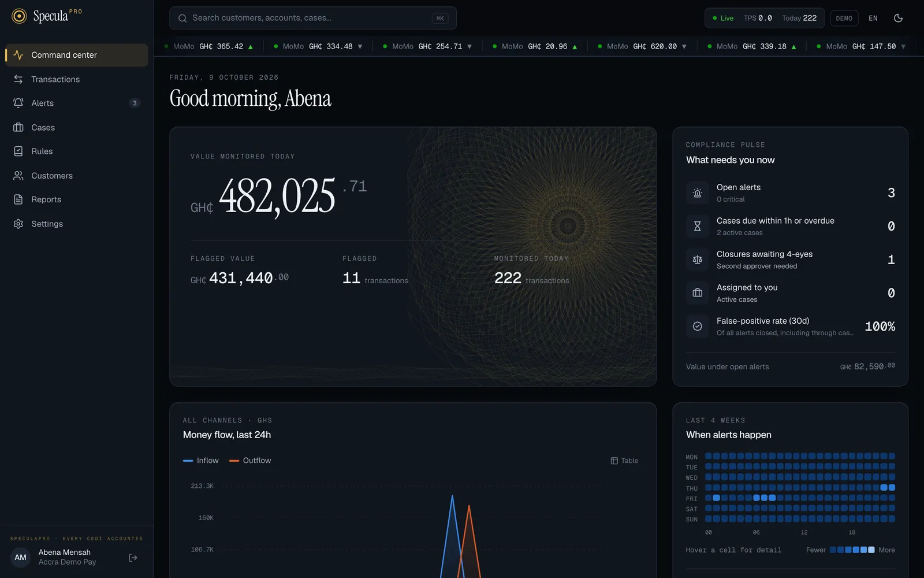
Task: Open the Open alerts row
Action: coord(791,193)
